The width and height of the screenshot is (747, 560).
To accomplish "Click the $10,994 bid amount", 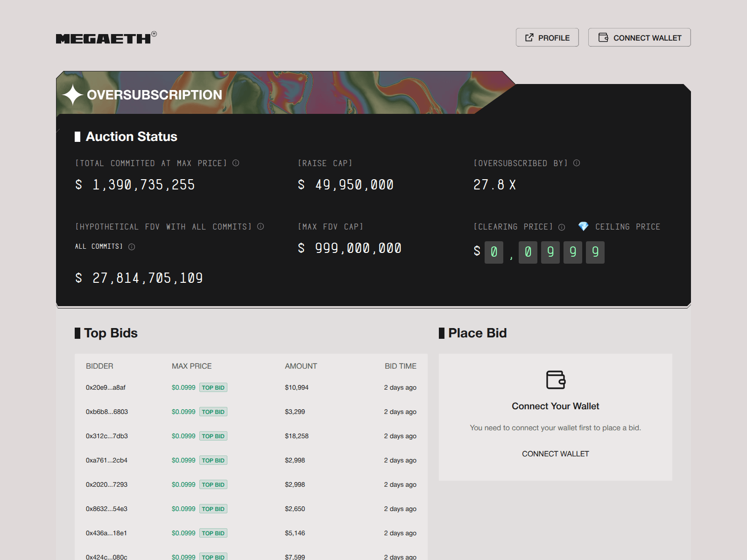I will click(x=297, y=387).
